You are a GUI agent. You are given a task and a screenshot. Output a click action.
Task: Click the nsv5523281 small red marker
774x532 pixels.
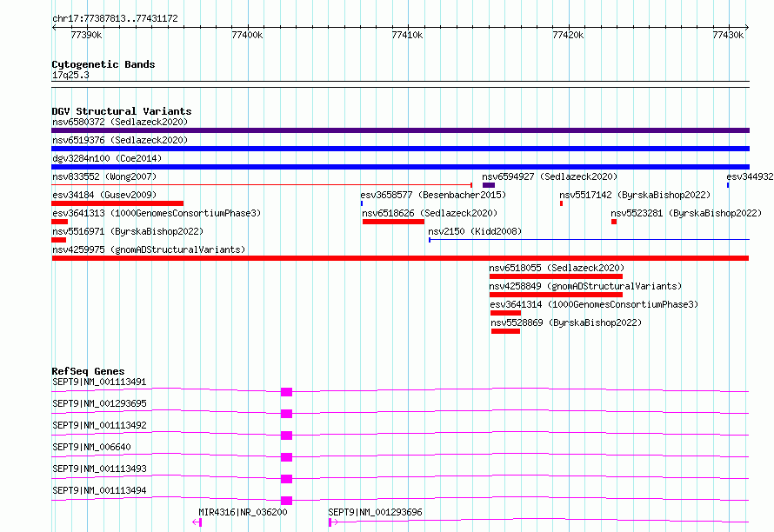coord(614,222)
